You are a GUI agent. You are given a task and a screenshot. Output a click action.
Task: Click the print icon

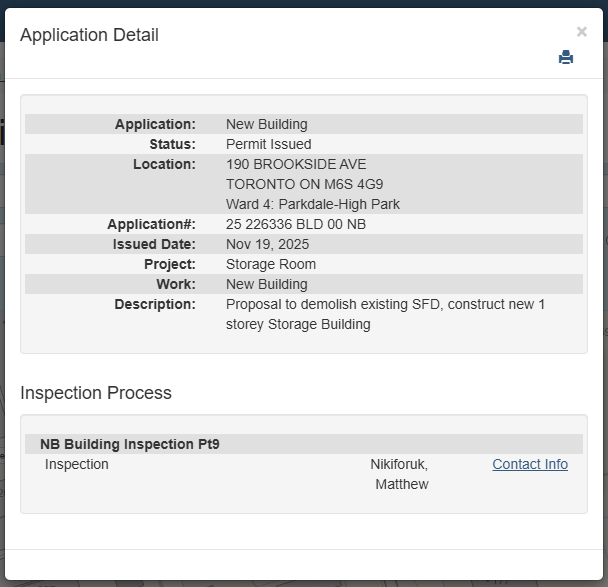566,58
